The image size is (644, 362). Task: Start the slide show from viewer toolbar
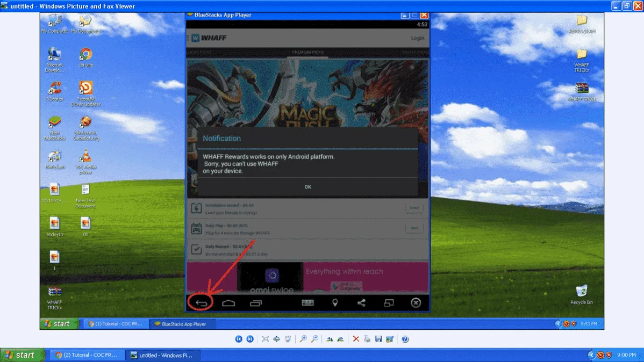[288, 339]
